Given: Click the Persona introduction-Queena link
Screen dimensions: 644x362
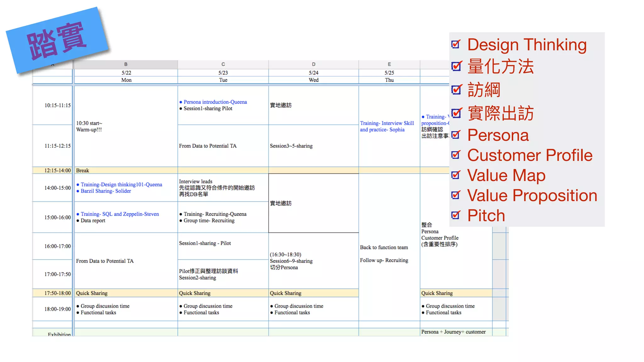Looking at the screenshot, I should click(x=215, y=102).
